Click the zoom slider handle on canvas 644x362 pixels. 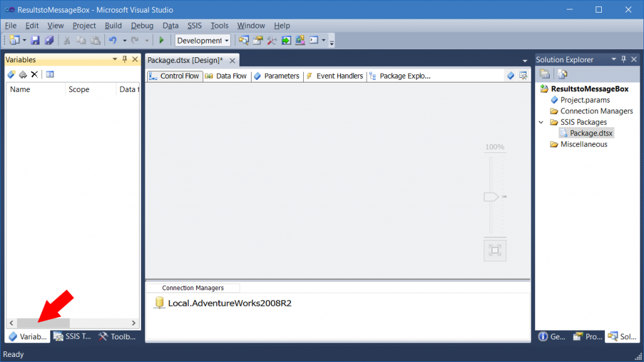tap(491, 197)
